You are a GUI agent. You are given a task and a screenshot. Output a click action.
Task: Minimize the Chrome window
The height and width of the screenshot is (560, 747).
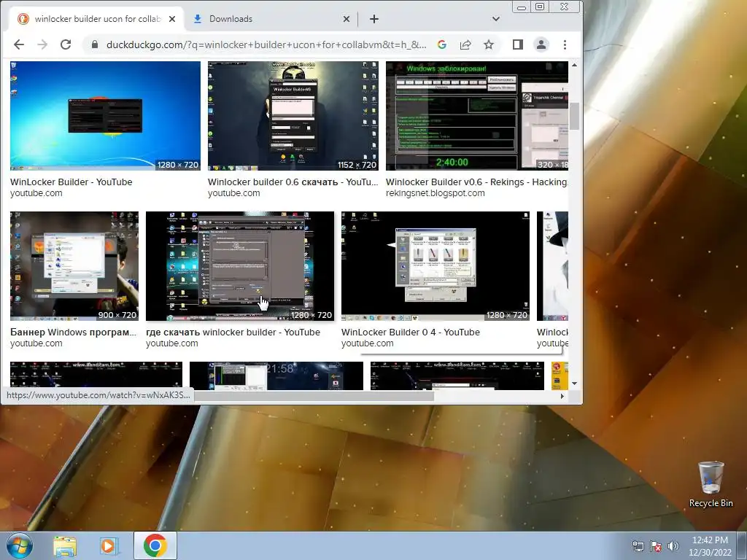[522, 7]
